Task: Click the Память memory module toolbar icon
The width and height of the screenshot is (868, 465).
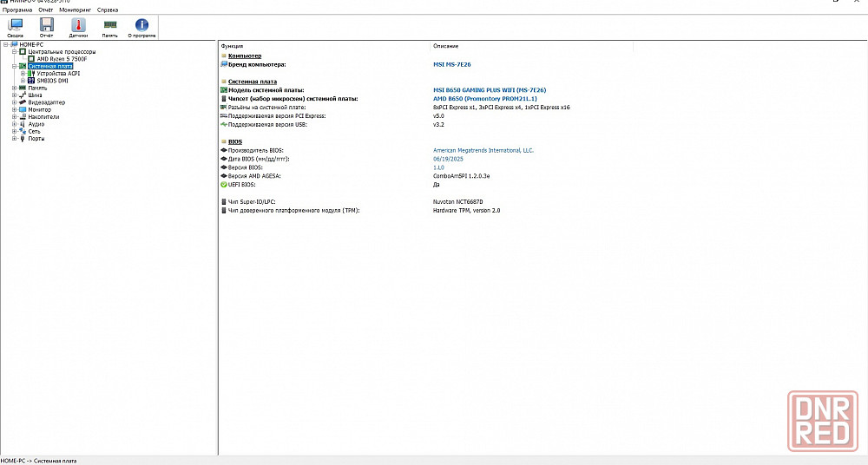Action: coord(110,24)
